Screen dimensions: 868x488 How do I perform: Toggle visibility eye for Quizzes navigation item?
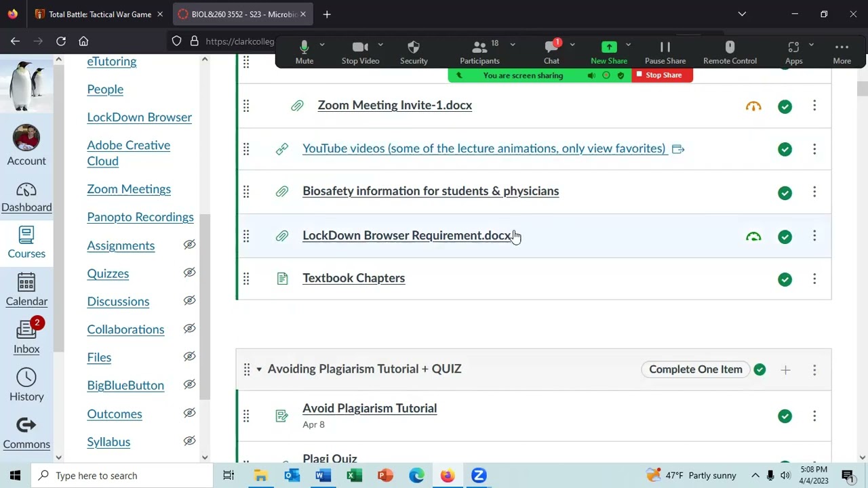pyautogui.click(x=189, y=272)
